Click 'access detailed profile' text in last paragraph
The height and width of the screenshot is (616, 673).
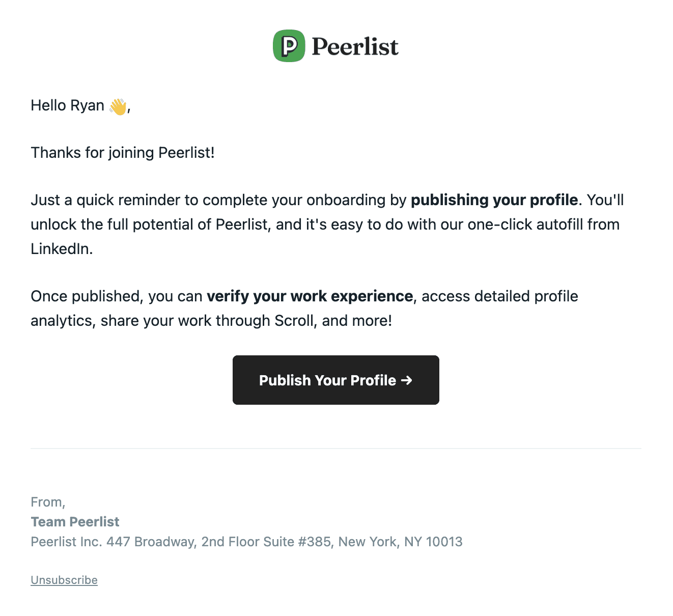[500, 296]
